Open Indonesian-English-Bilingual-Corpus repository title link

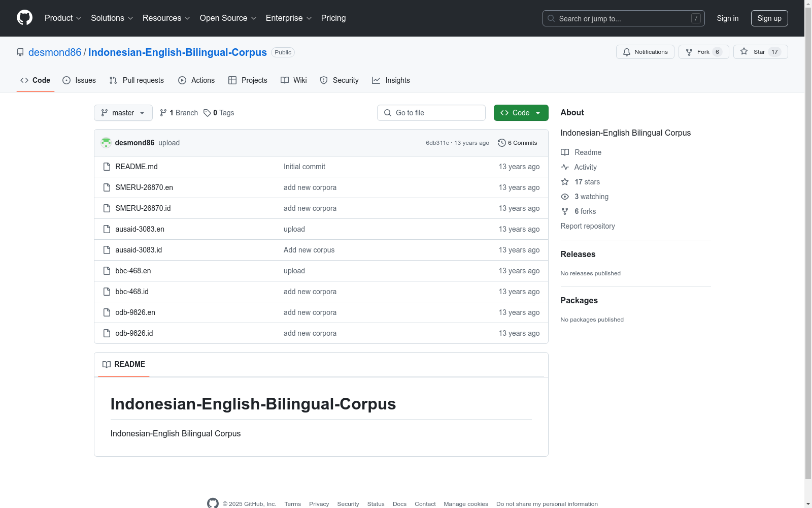pos(178,52)
